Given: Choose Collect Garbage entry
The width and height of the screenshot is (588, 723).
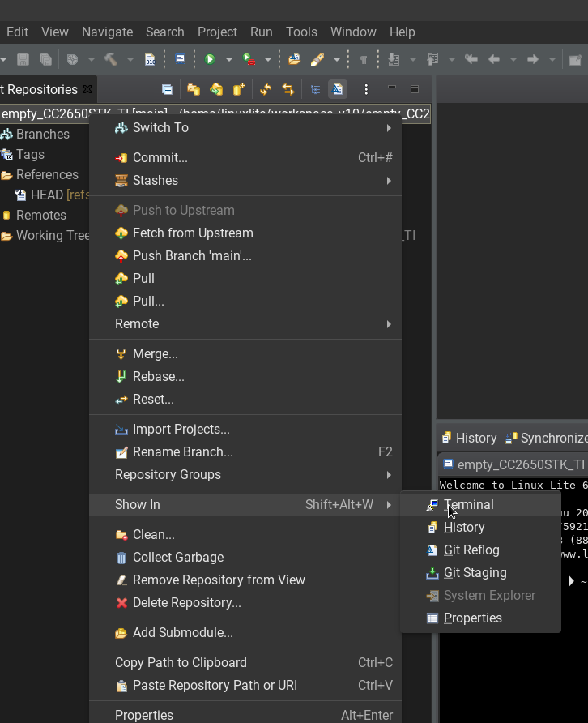Looking at the screenshot, I should click(245, 558).
